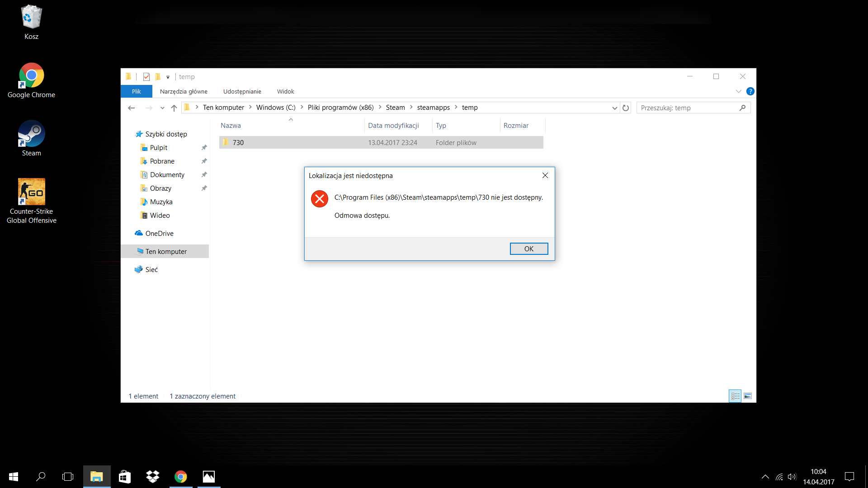
Task: Open the Udostępnianie ribbon tab
Action: coord(242,91)
